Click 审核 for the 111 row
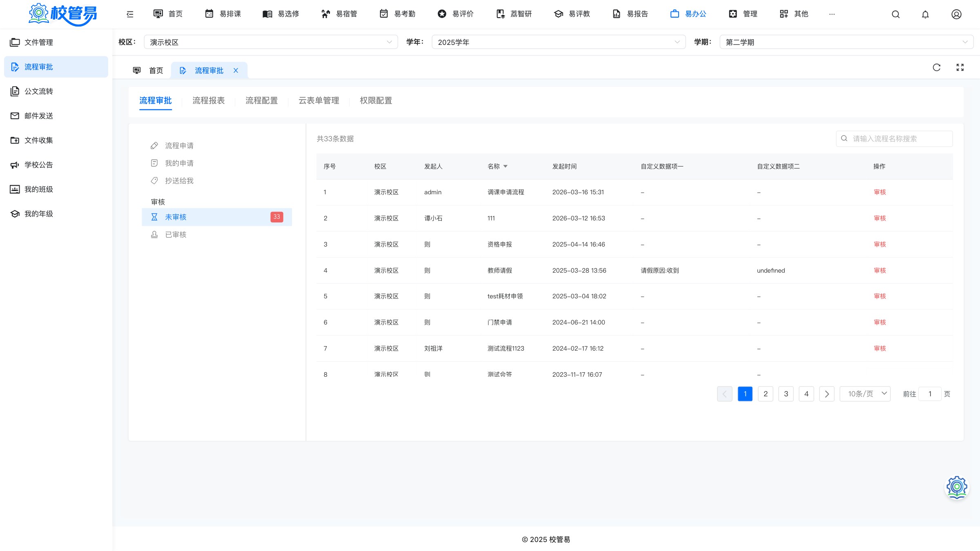 coord(880,218)
